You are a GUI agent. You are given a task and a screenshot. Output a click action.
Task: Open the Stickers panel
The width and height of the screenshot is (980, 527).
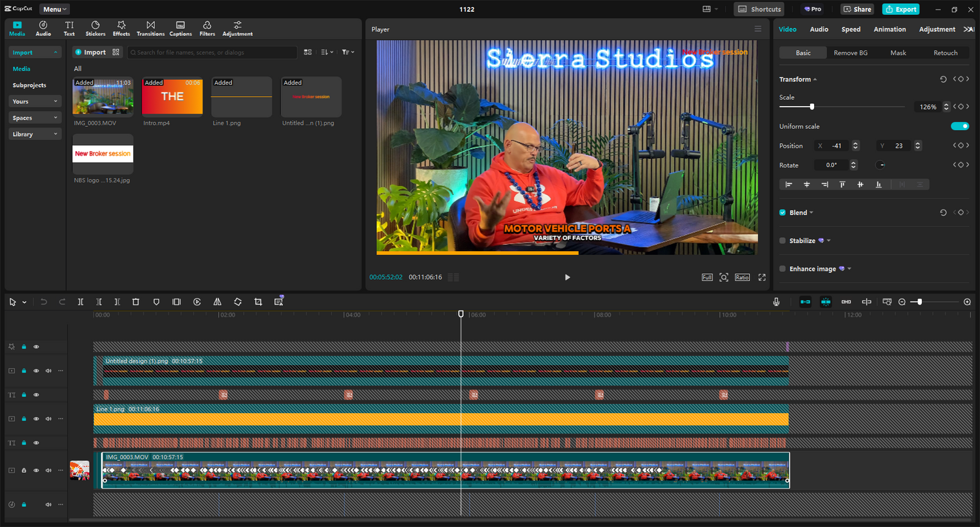point(95,28)
